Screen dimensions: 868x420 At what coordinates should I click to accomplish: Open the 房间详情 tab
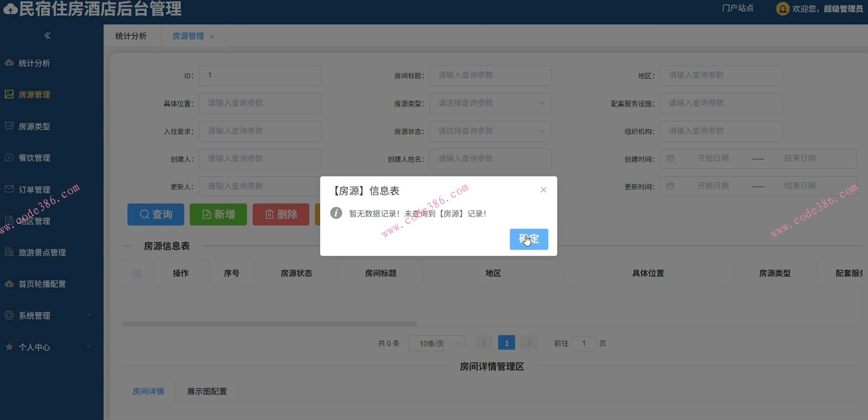(148, 391)
